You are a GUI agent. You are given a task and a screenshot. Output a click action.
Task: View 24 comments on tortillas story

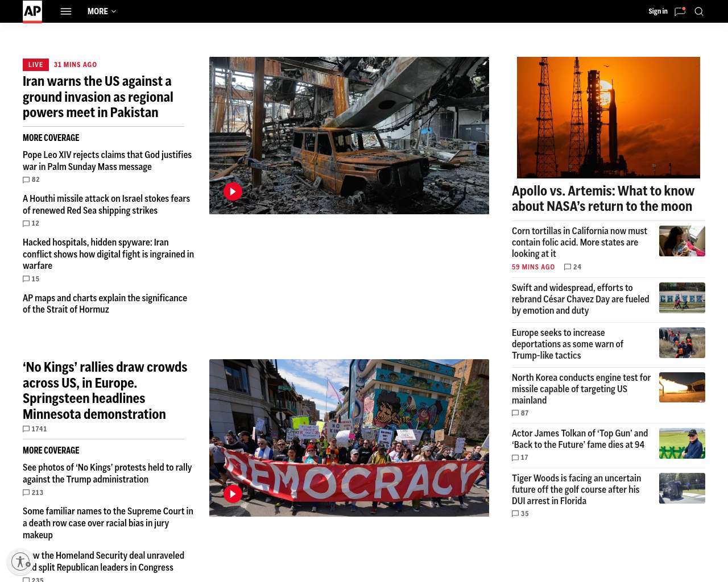coord(573,267)
